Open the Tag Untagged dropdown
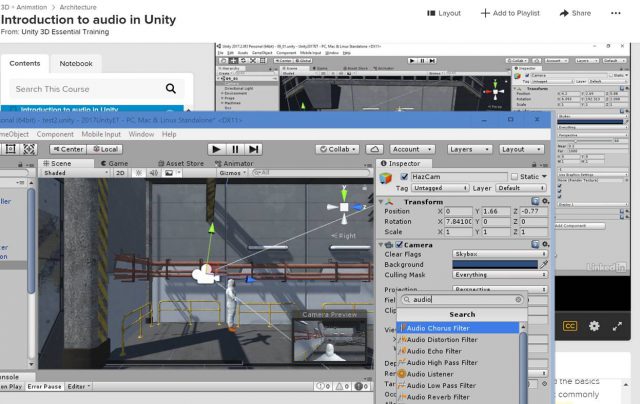Screen dimensions: 640x404 (x=440, y=188)
